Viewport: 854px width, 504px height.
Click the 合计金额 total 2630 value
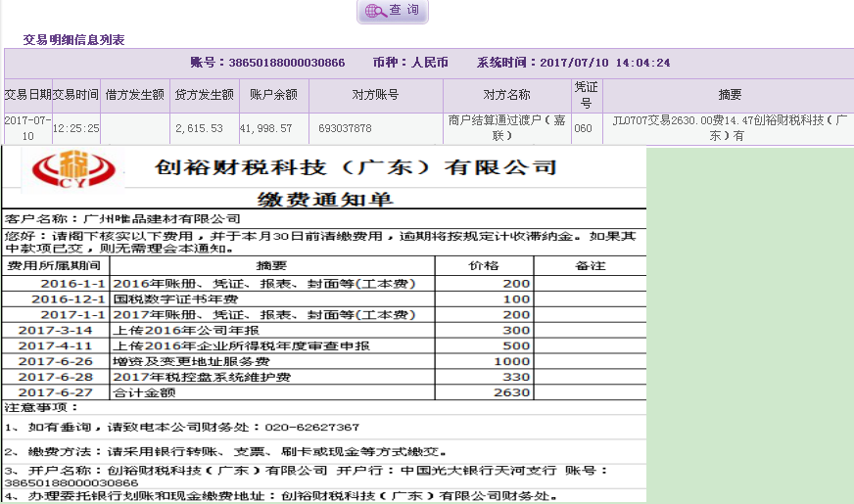(516, 392)
